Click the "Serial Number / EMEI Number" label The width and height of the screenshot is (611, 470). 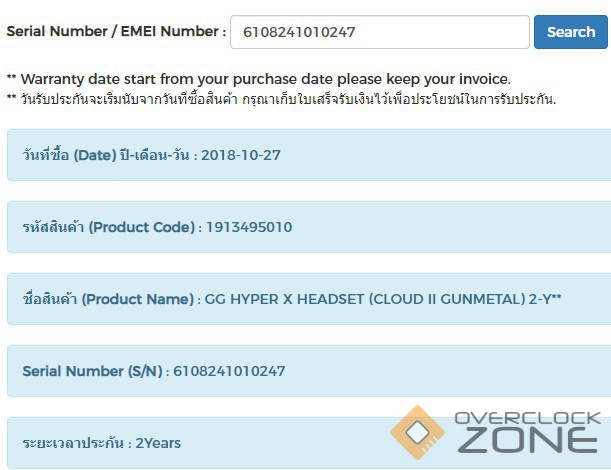(116, 32)
